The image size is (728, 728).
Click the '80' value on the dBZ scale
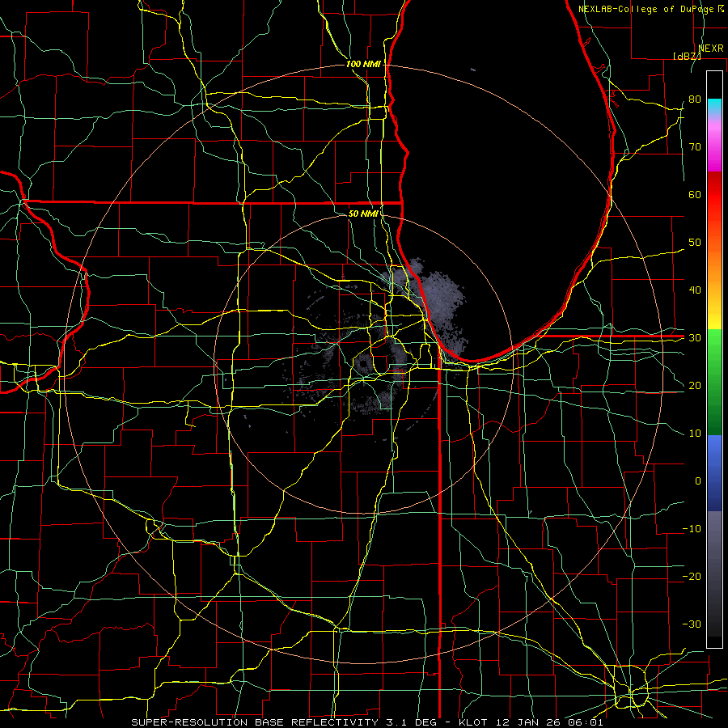coord(695,99)
